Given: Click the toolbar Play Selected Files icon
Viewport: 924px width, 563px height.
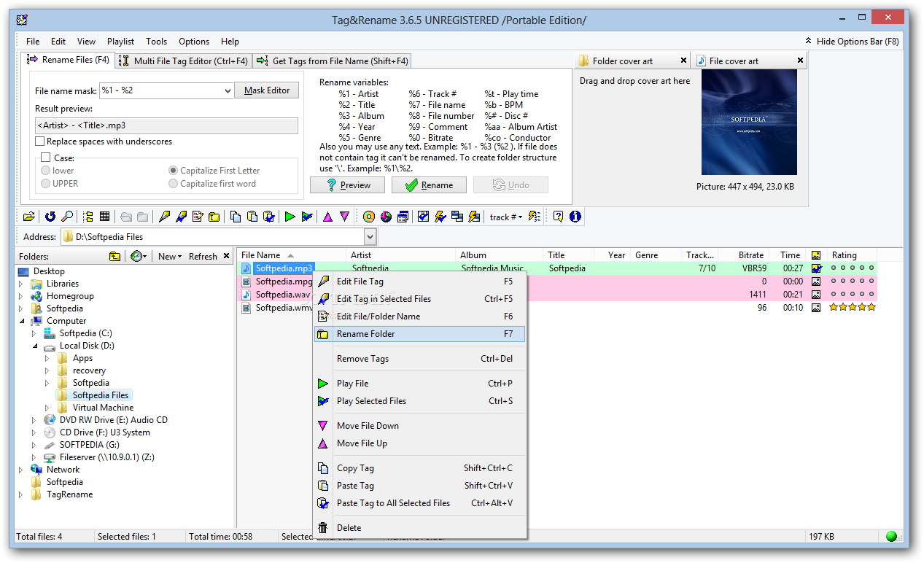Looking at the screenshot, I should pos(307,217).
